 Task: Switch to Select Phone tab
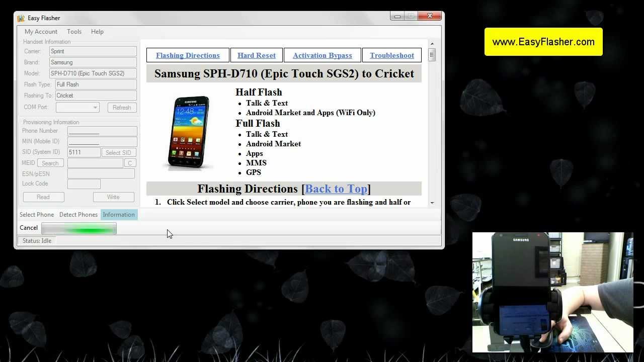[x=37, y=215]
